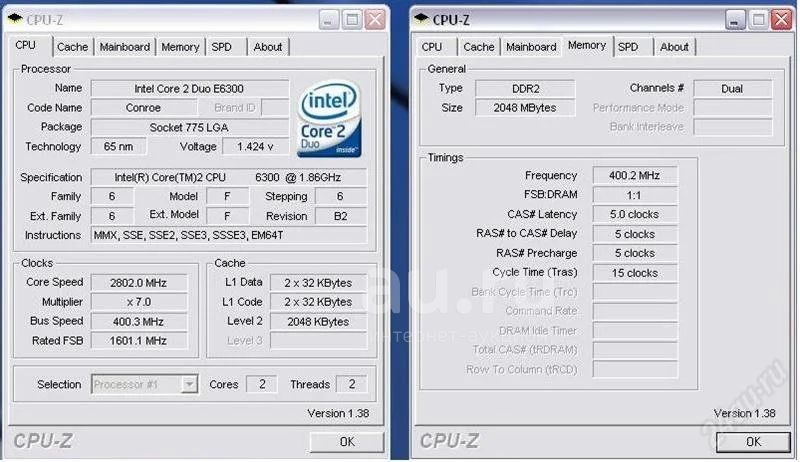Click the Core Speed value field
The height and width of the screenshot is (462, 800).
(x=139, y=283)
